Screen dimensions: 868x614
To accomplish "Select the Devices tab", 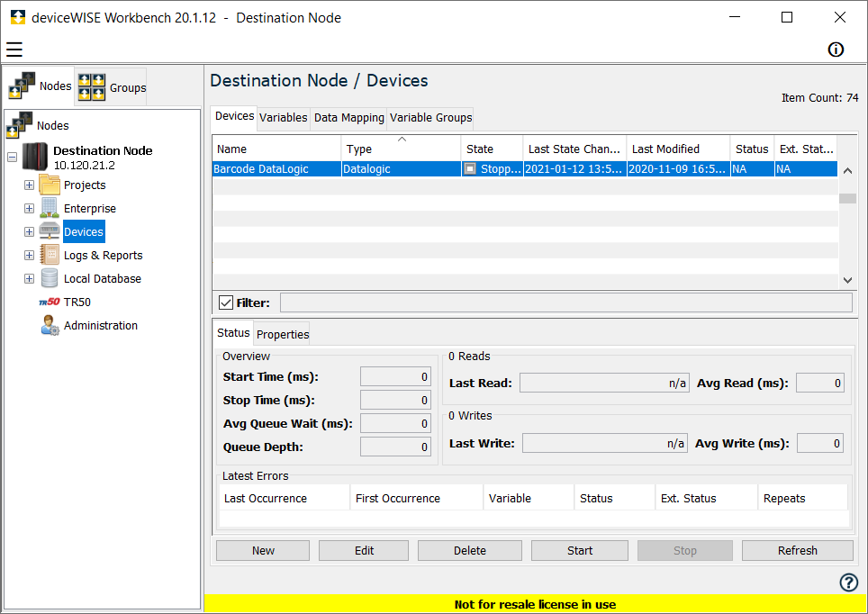I will [234, 116].
